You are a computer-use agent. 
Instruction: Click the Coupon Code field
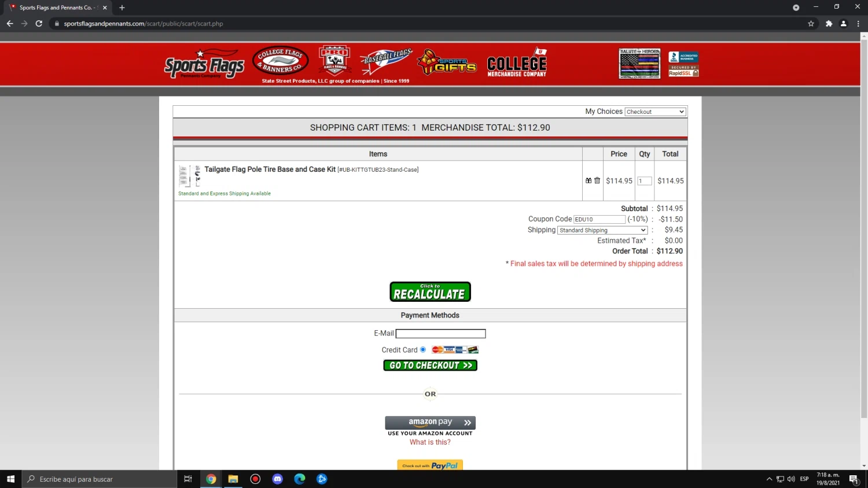tap(599, 219)
